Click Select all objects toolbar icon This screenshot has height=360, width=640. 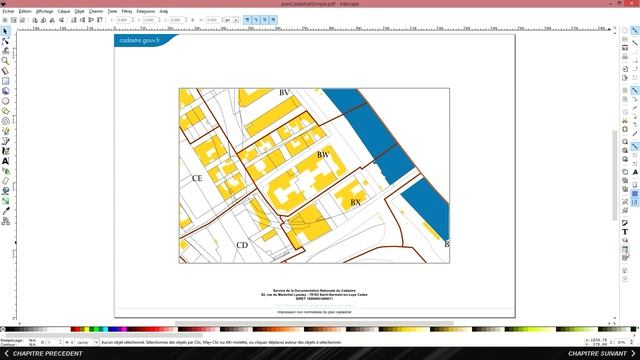pyautogui.click(x=5, y=20)
